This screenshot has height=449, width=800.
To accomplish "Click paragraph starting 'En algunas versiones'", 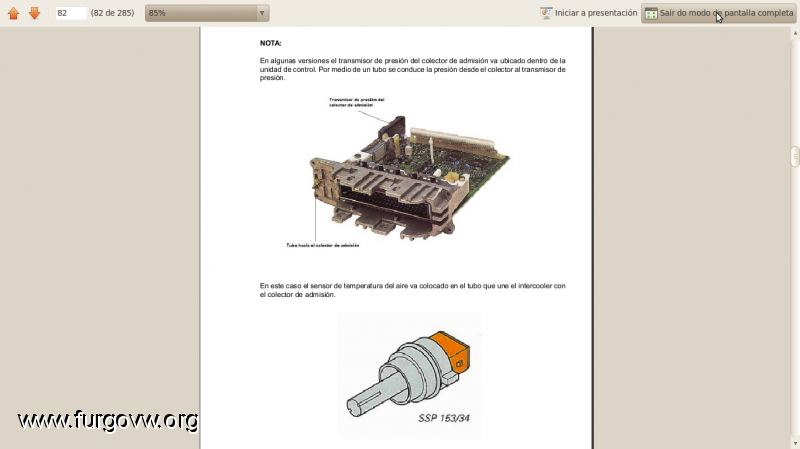I will coord(412,69).
